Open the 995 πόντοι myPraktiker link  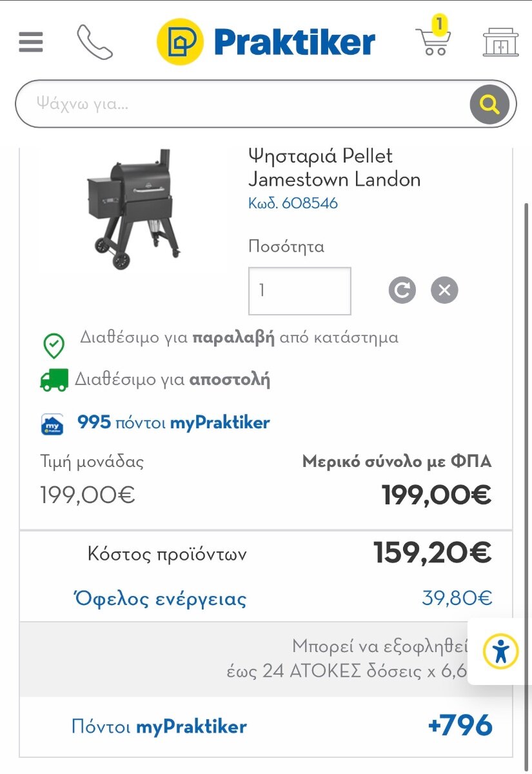(x=173, y=423)
